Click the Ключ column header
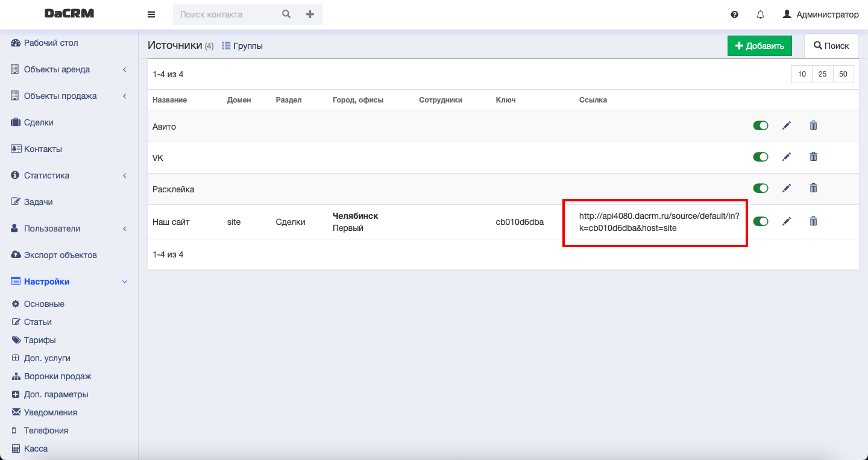The width and height of the screenshot is (868, 460). [506, 100]
